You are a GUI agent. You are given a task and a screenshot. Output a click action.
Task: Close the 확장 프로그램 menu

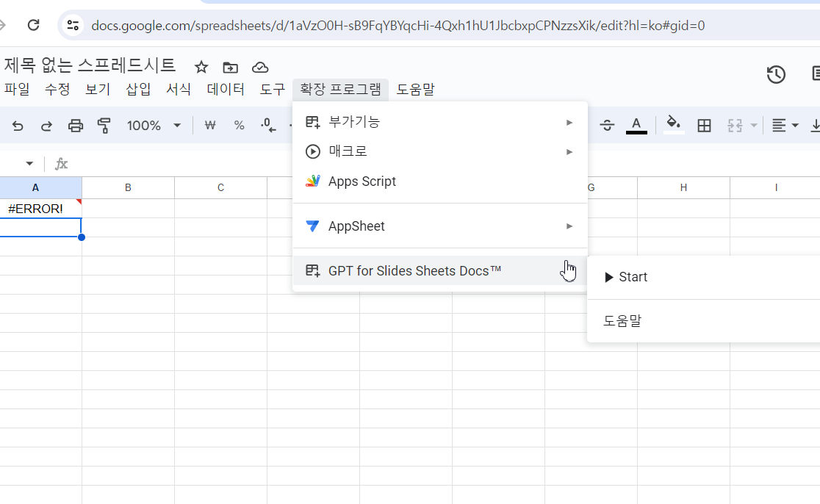[340, 90]
